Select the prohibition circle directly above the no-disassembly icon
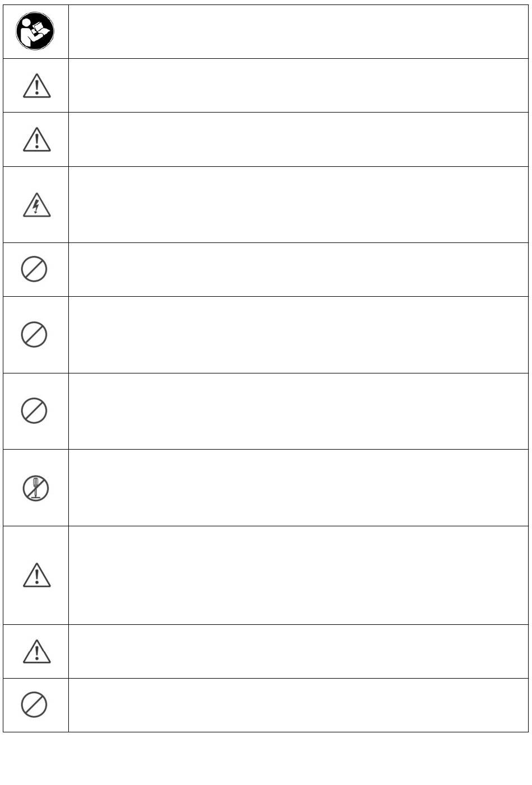Image resolution: width=532 pixels, height=785 pixels. point(34,411)
